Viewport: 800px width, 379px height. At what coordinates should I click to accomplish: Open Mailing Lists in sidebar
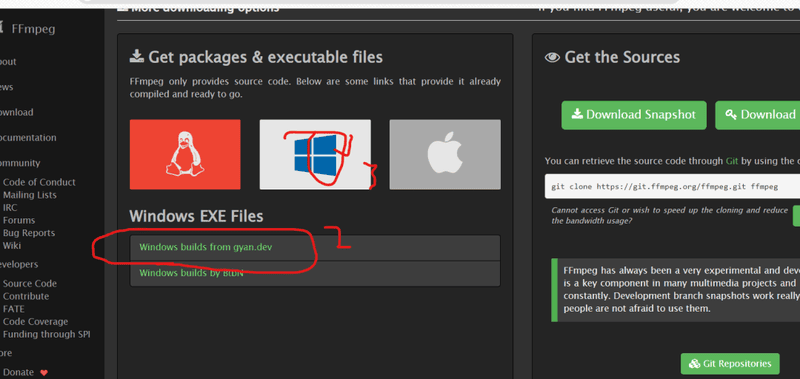click(x=30, y=195)
